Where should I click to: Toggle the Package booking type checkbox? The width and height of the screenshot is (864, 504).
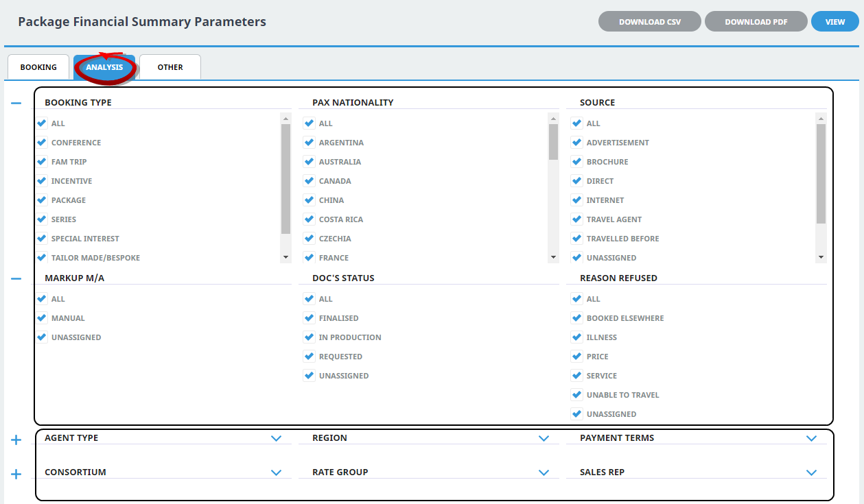pos(42,200)
